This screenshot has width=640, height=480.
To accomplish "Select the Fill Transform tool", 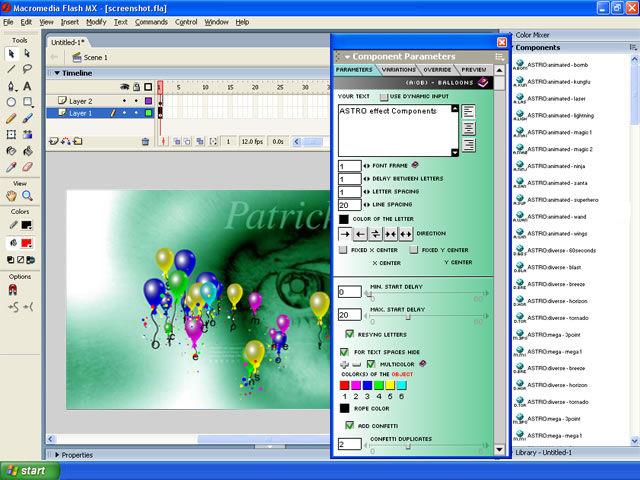I will click(x=27, y=134).
